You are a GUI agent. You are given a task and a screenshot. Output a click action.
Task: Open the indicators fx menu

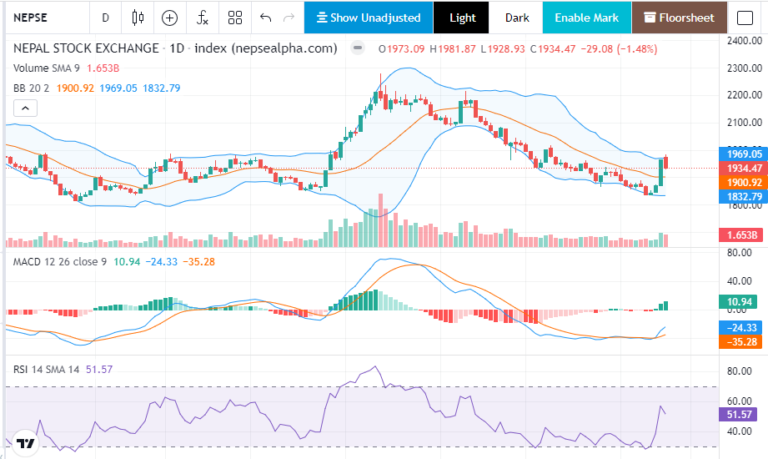(202, 18)
